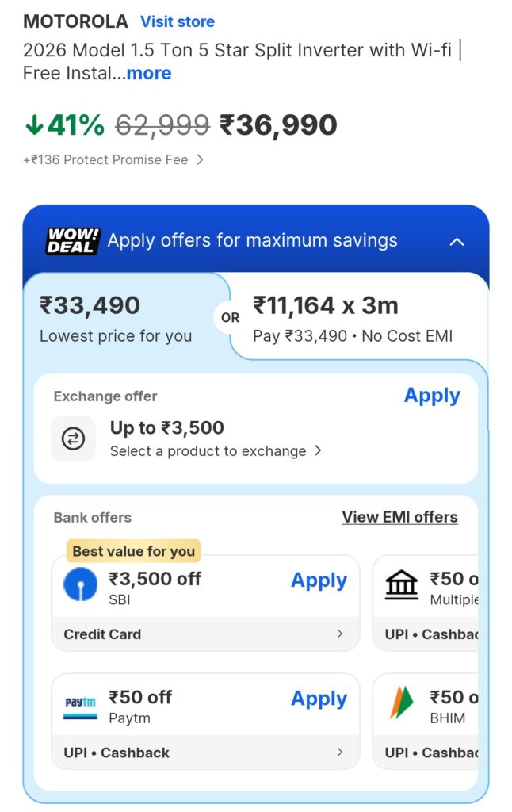512x812 pixels.
Task: Collapse the Apply offers section chevron
Action: [x=457, y=241]
